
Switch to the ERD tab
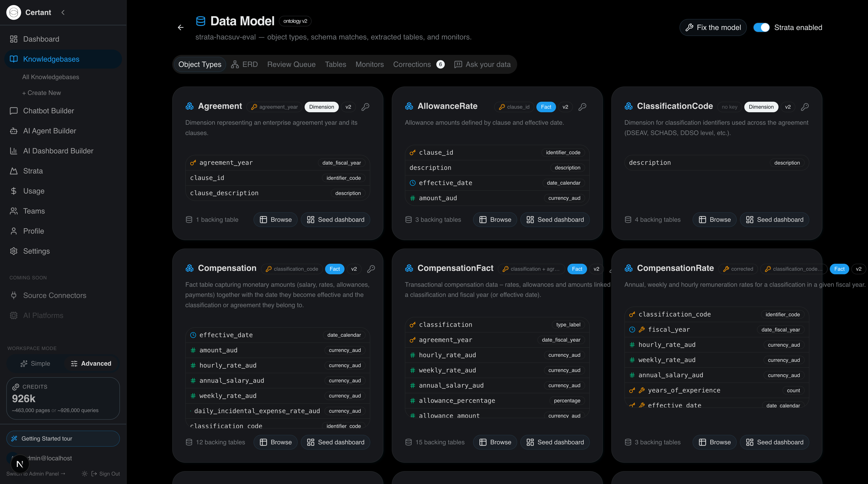[x=244, y=64]
